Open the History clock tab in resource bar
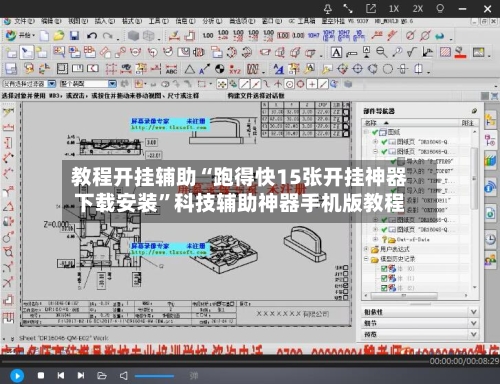 coord(490,239)
